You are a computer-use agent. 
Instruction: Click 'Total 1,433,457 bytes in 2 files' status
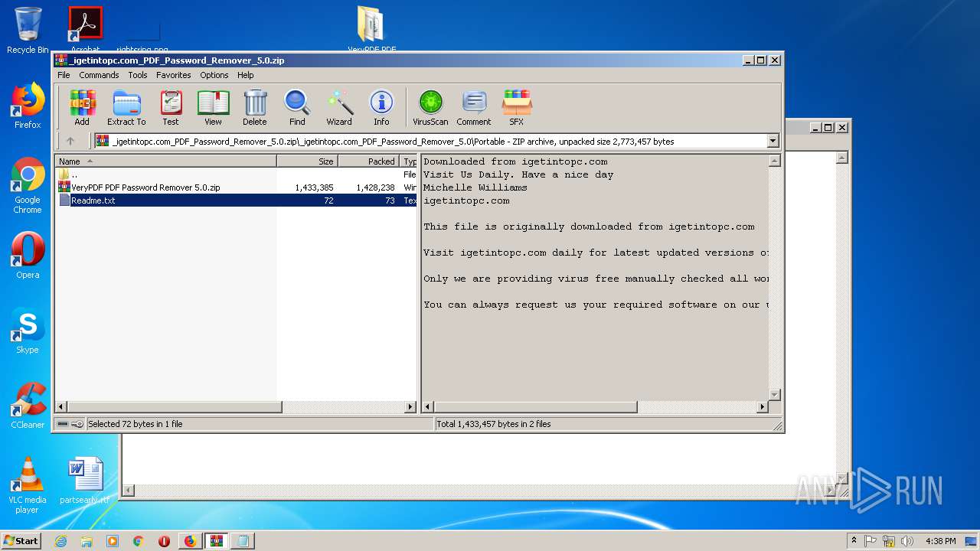494,424
